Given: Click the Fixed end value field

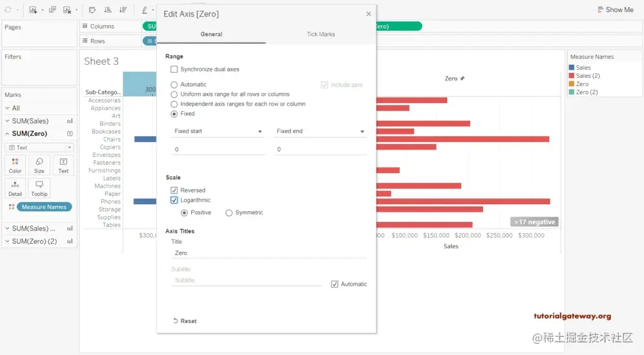Looking at the screenshot, I should coord(320,150).
